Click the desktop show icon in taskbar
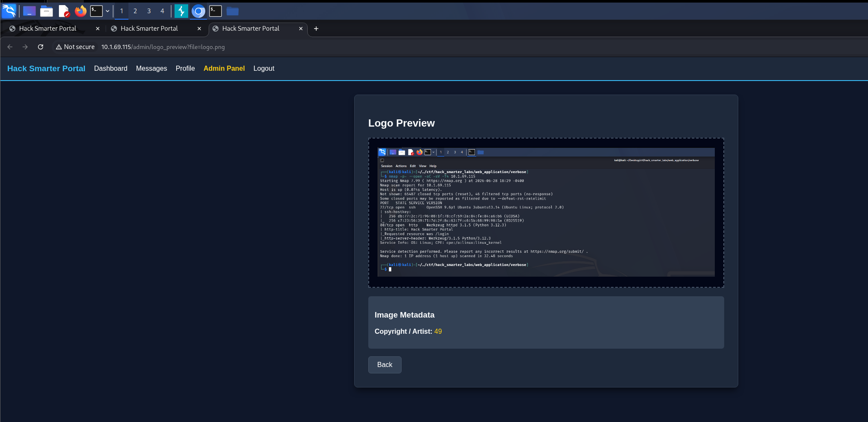868x422 pixels. 29,11
